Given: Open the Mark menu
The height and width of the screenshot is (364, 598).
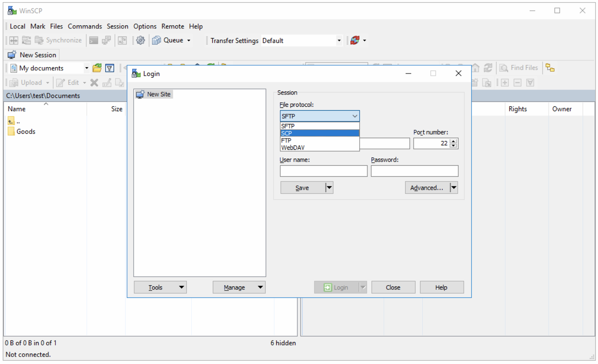Looking at the screenshot, I should [38, 26].
